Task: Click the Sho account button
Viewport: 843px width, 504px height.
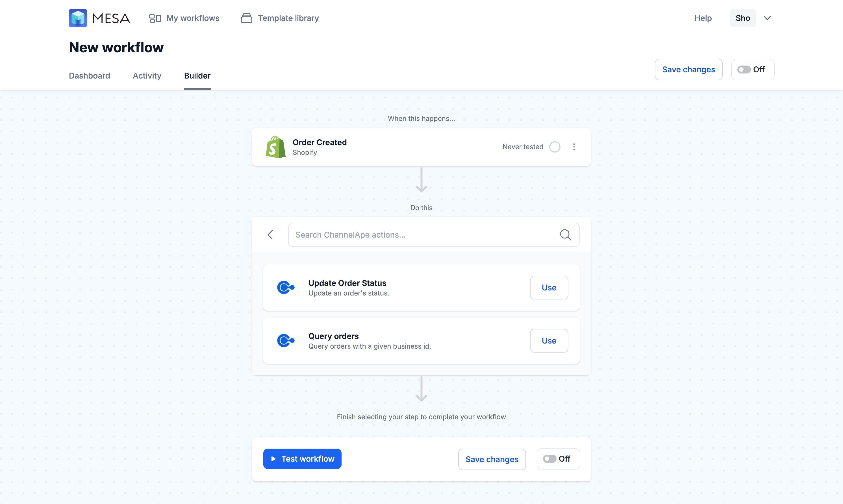Action: pyautogui.click(x=742, y=18)
